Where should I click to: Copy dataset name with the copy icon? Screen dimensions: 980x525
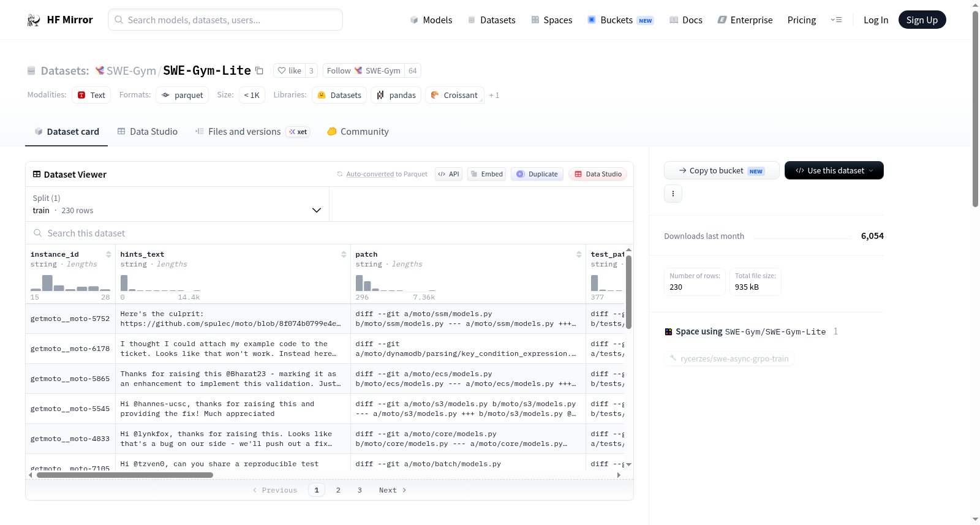pos(259,70)
